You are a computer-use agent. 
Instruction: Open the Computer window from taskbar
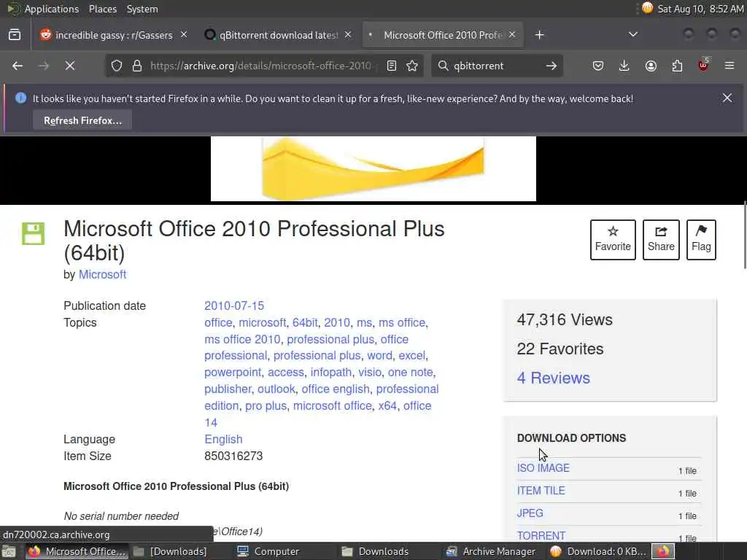pyautogui.click(x=268, y=551)
